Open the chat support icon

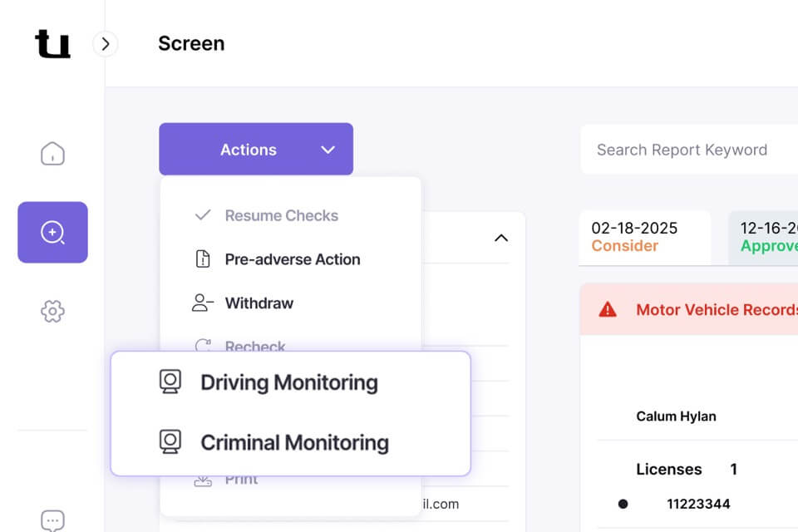pos(52,520)
